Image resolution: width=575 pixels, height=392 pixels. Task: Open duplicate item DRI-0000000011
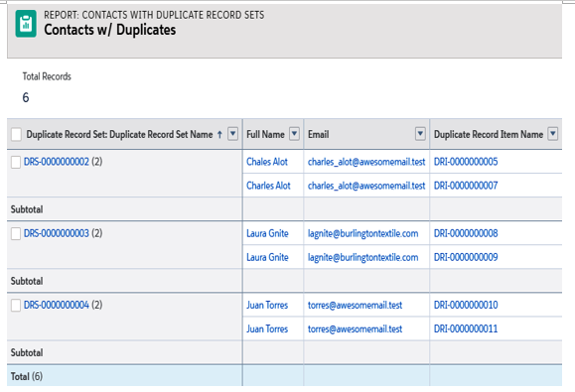click(466, 329)
